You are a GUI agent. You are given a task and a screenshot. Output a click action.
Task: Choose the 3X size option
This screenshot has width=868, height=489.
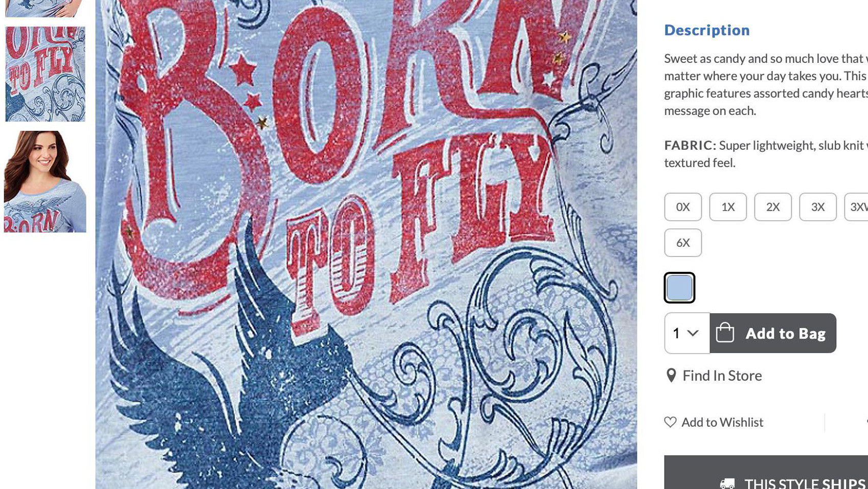pos(818,207)
